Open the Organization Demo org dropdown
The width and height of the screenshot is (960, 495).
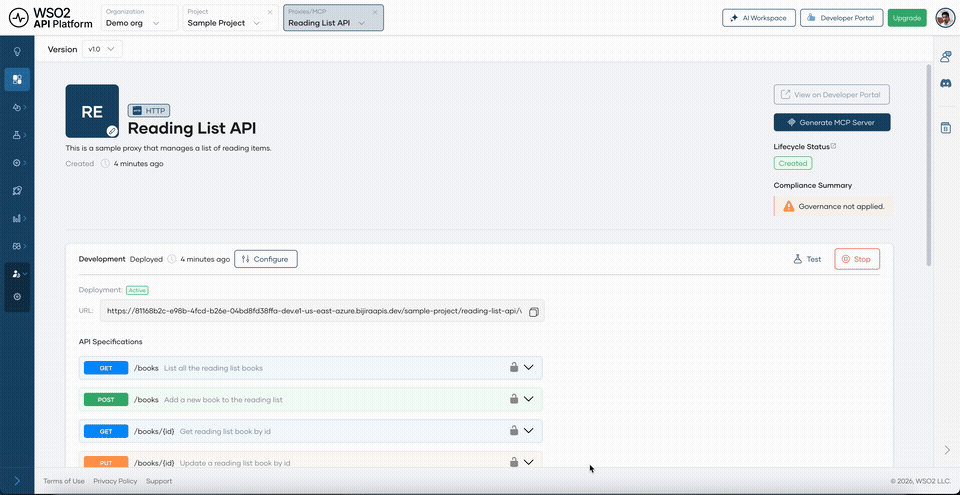[139, 18]
